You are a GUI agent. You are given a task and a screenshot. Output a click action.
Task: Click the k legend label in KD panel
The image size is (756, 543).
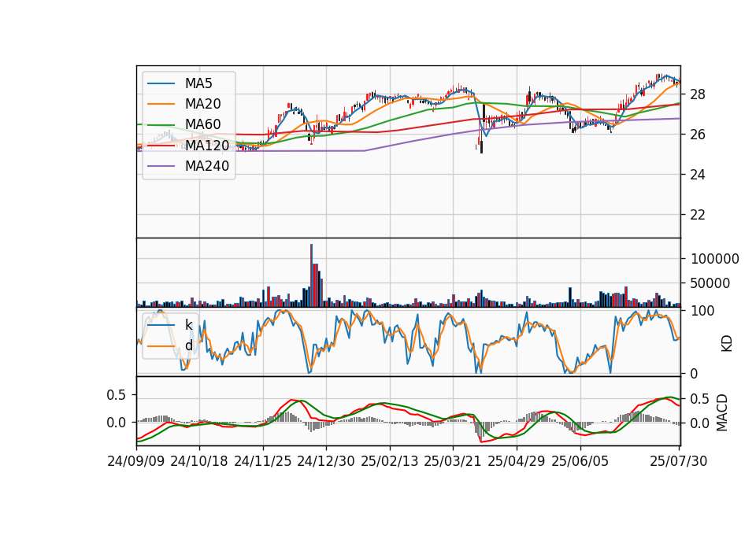pyautogui.click(x=188, y=325)
